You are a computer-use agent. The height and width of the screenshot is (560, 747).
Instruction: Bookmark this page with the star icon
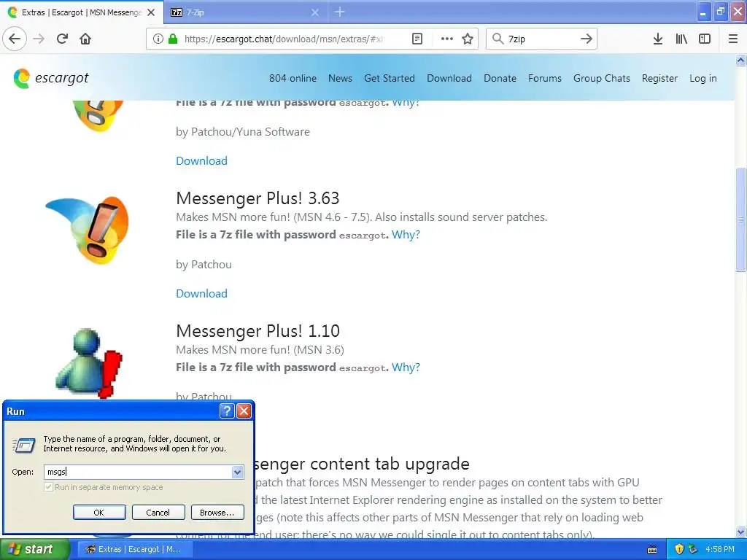coord(468,39)
